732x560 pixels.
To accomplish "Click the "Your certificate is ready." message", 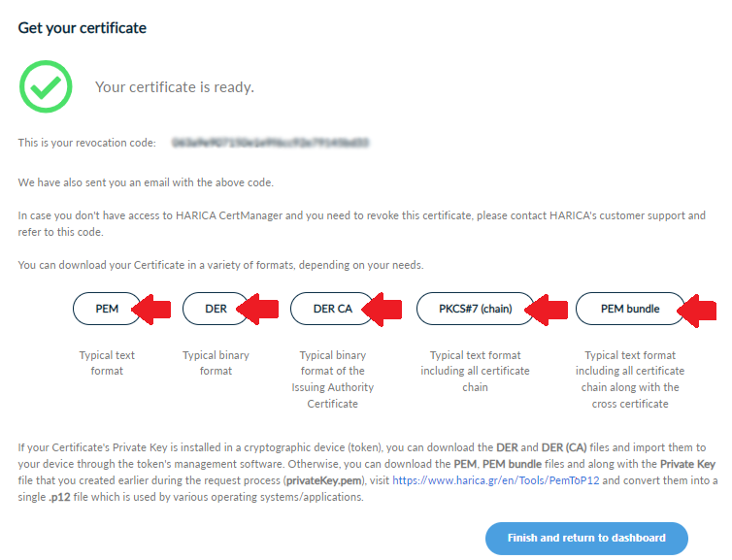I will [175, 87].
